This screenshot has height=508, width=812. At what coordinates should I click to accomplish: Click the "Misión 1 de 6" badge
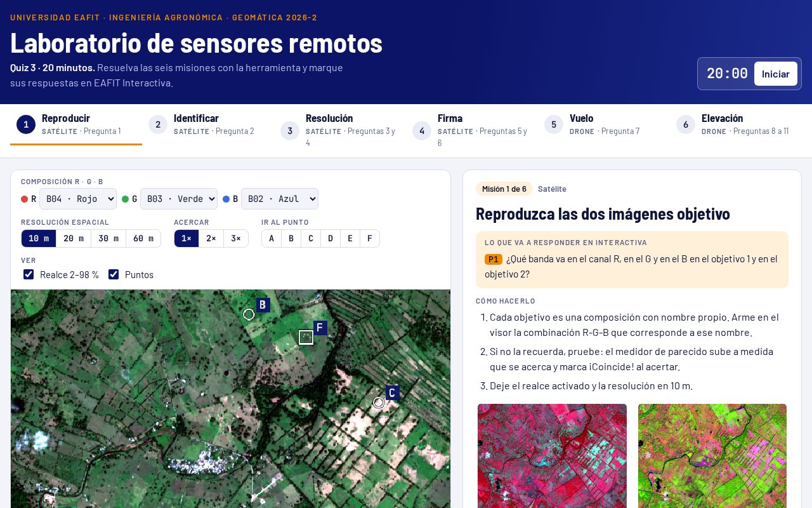click(x=504, y=189)
